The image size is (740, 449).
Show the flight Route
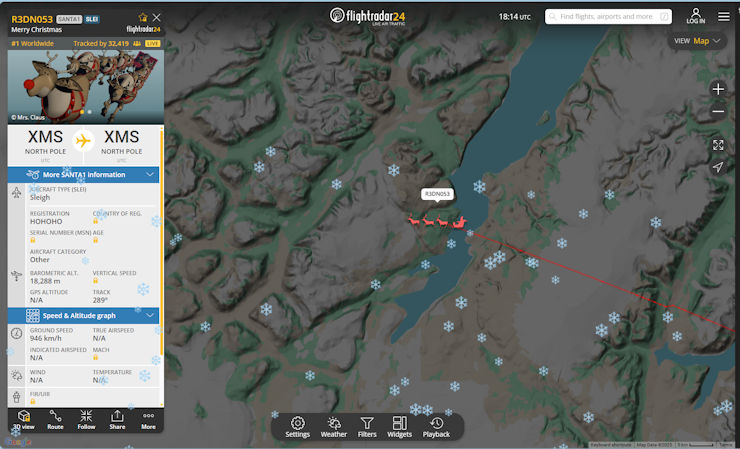click(55, 419)
